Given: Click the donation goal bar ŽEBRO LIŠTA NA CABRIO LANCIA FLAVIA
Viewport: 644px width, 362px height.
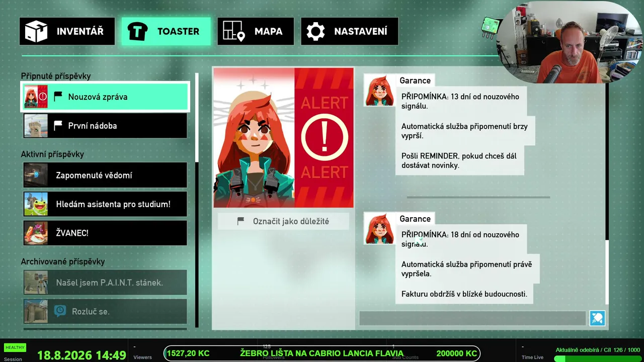Looking at the screenshot, I should [x=322, y=353].
